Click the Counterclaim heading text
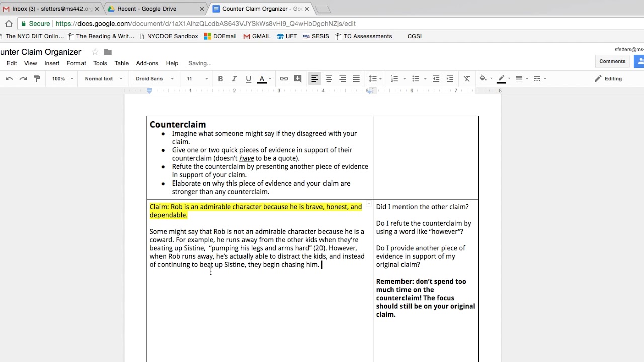Image resolution: width=644 pixels, height=362 pixels. coord(178,124)
